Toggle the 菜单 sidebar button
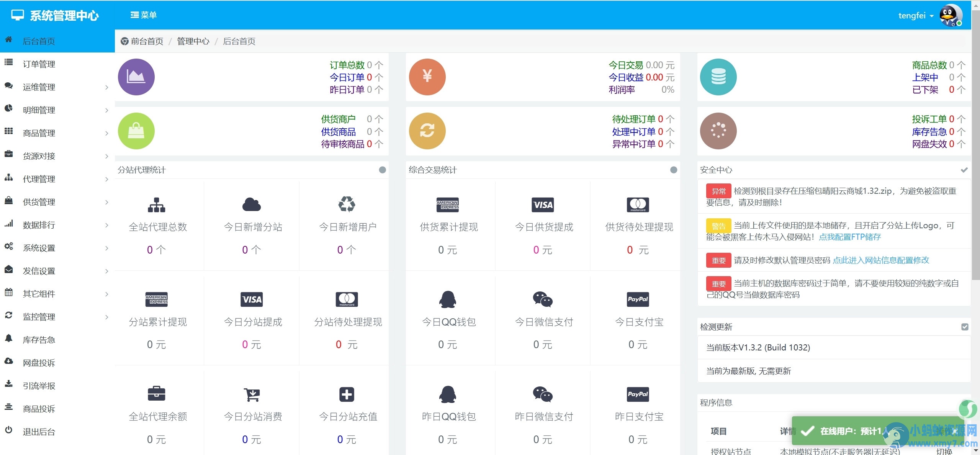The height and width of the screenshot is (455, 980). pos(144,15)
